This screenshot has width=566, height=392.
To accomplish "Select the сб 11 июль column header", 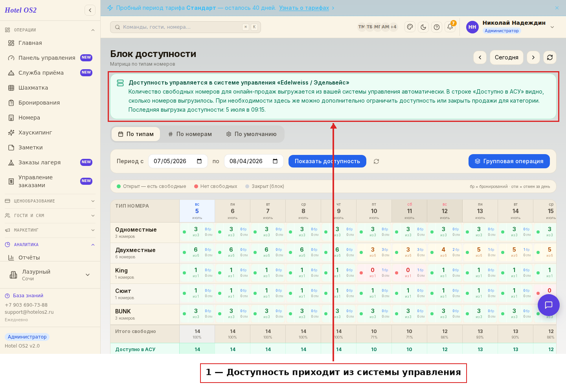I will pyautogui.click(x=410, y=211).
